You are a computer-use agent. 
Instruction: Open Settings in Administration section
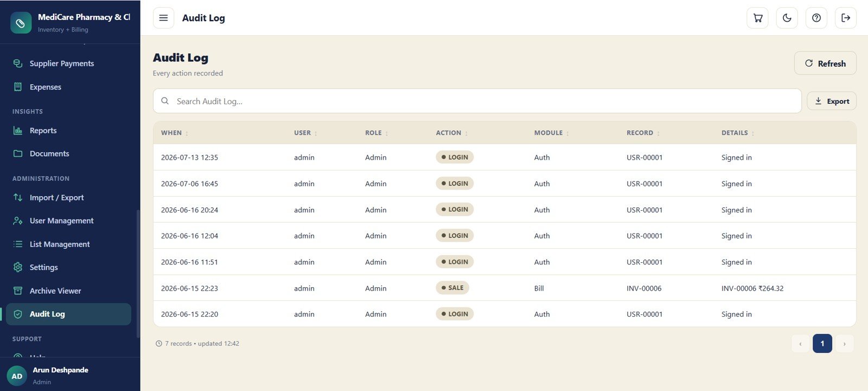[43, 267]
